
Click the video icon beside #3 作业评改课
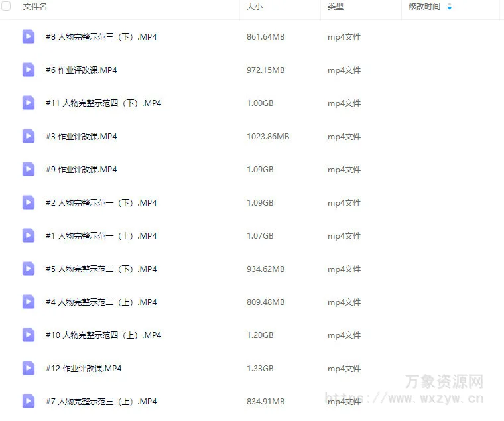point(29,136)
